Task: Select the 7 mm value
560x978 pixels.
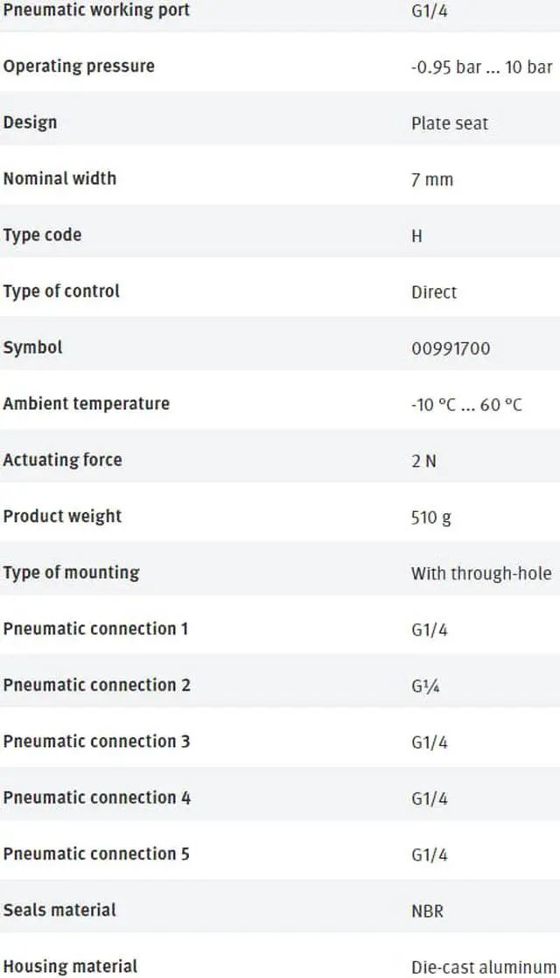Action: click(x=432, y=179)
